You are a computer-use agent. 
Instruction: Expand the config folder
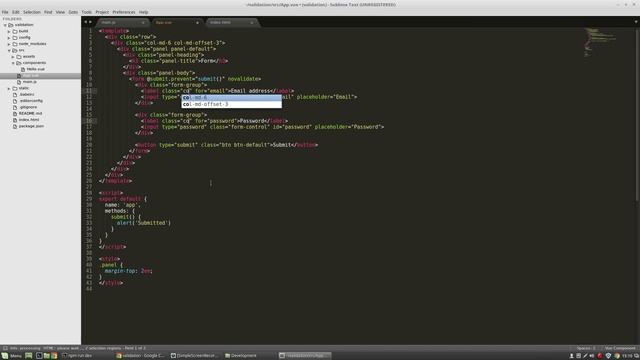tap(9, 38)
